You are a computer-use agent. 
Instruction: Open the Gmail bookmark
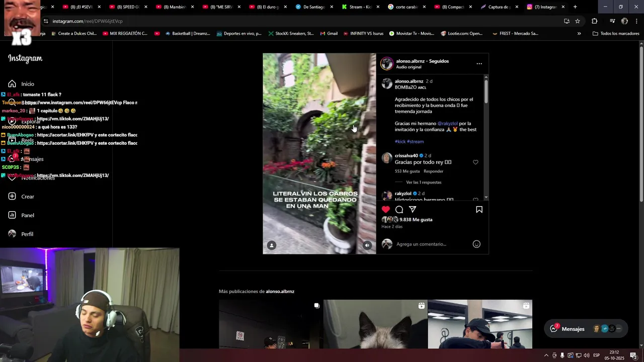click(x=328, y=34)
